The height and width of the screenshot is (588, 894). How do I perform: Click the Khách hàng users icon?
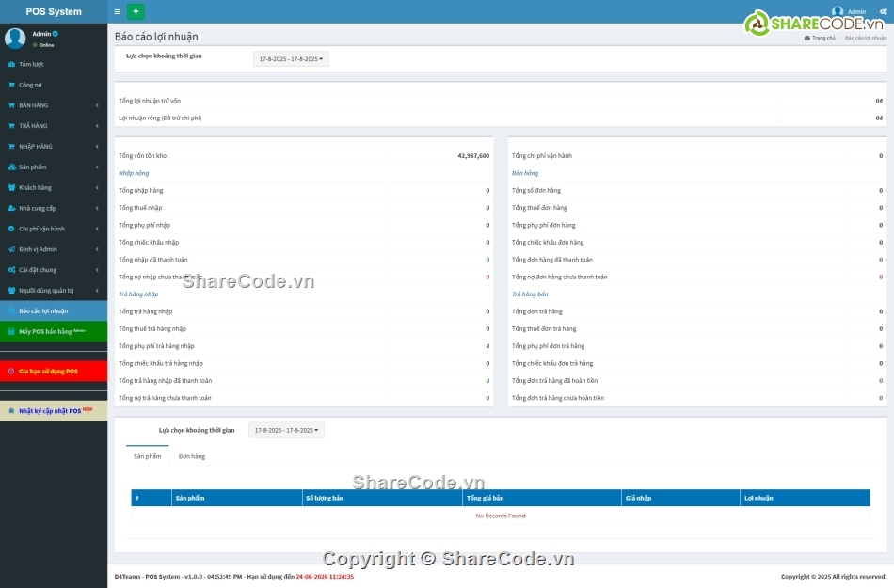click(11, 188)
